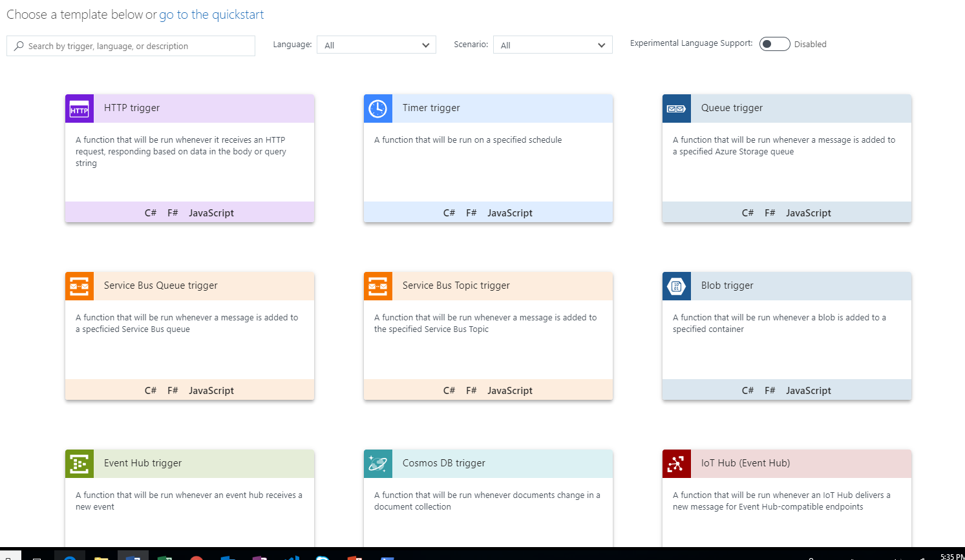
Task: Choose C# on Service Bus Topic trigger card
Action: (x=449, y=390)
